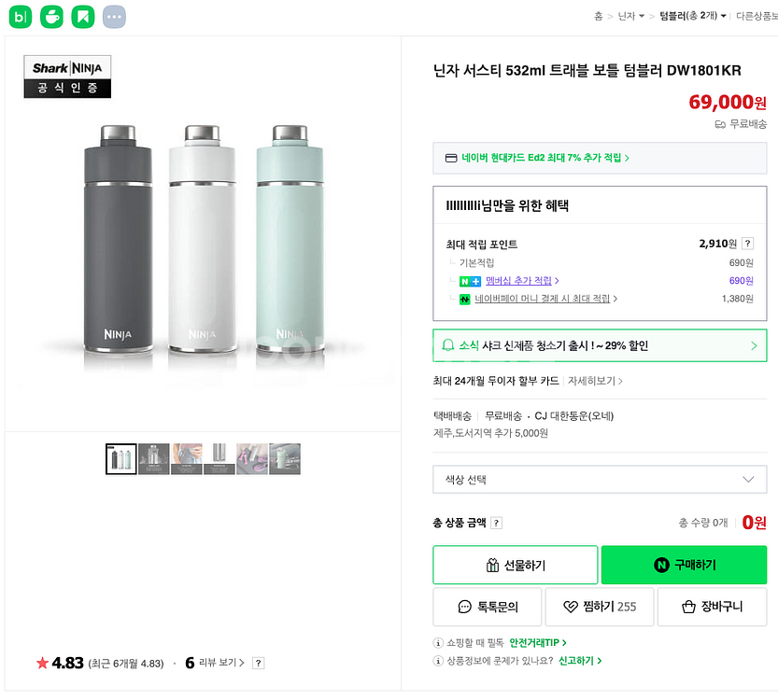The width and height of the screenshot is (778, 700).
Task: Click the question mark icon beside 리뷰 보기
Action: tap(259, 664)
